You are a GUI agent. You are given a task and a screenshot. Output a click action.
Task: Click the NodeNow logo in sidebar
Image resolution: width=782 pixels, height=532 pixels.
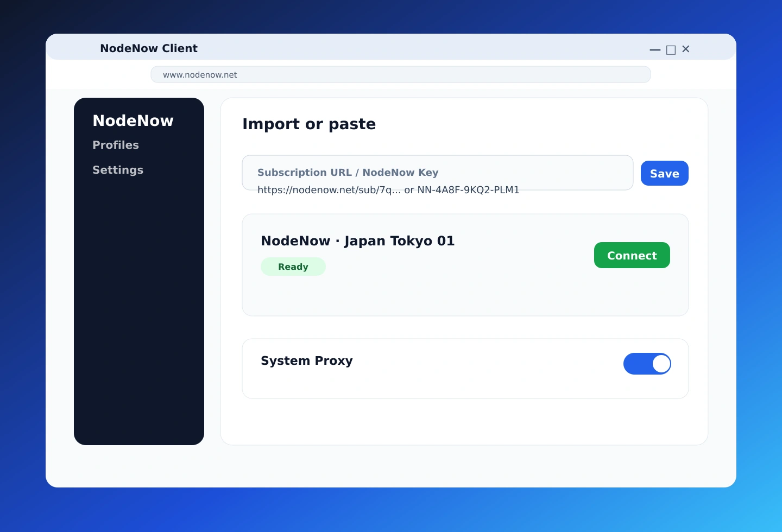[133, 121]
